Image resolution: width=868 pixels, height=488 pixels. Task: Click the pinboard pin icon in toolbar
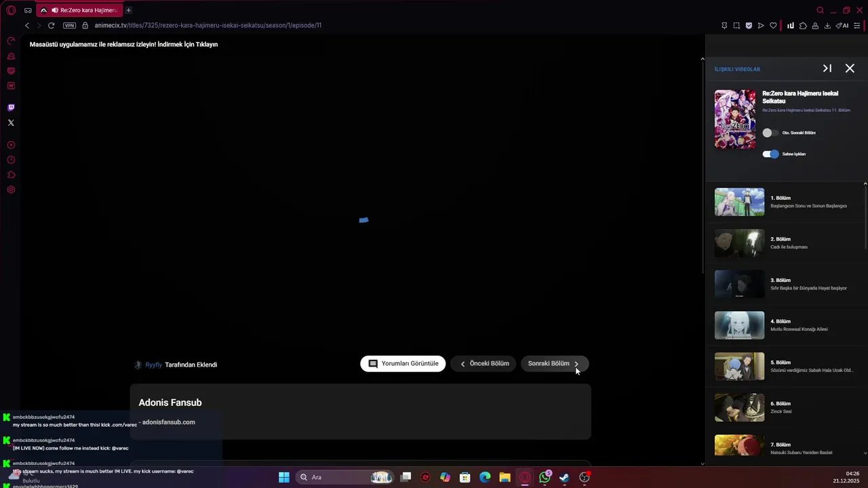click(x=724, y=26)
